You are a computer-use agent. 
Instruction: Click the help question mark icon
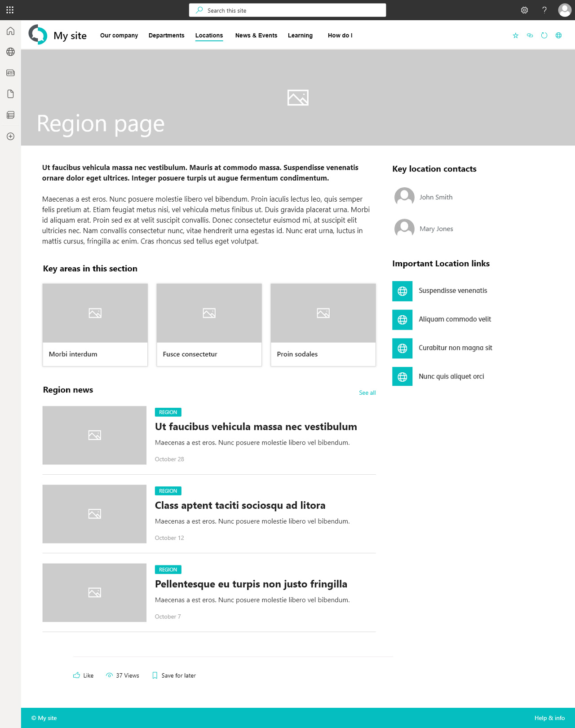[x=544, y=10]
